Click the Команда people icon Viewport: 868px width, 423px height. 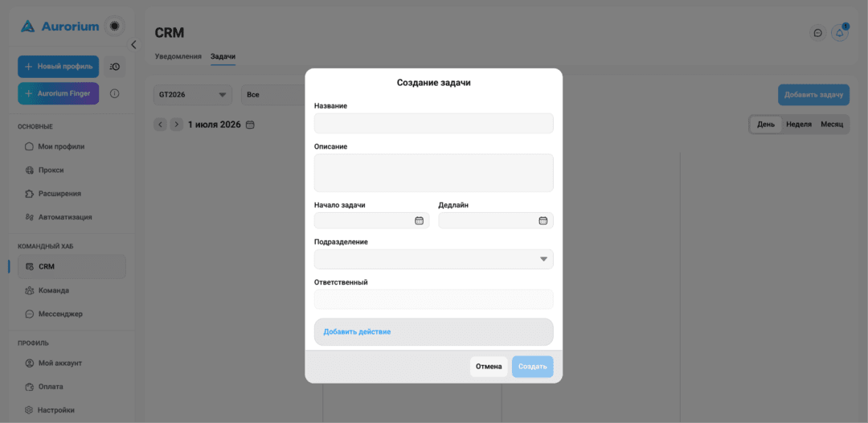tap(30, 290)
